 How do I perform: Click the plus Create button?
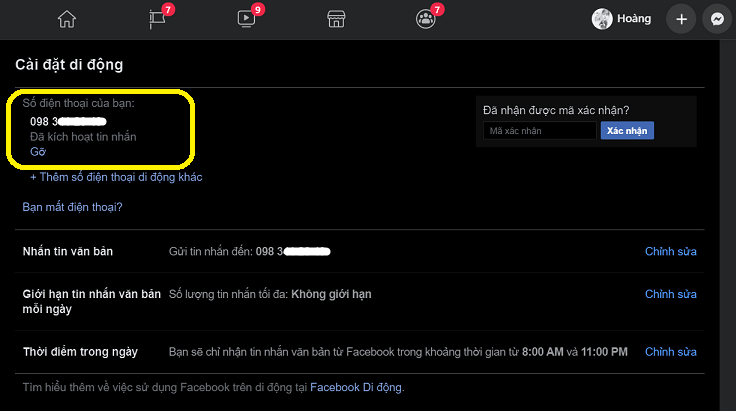coord(681,19)
